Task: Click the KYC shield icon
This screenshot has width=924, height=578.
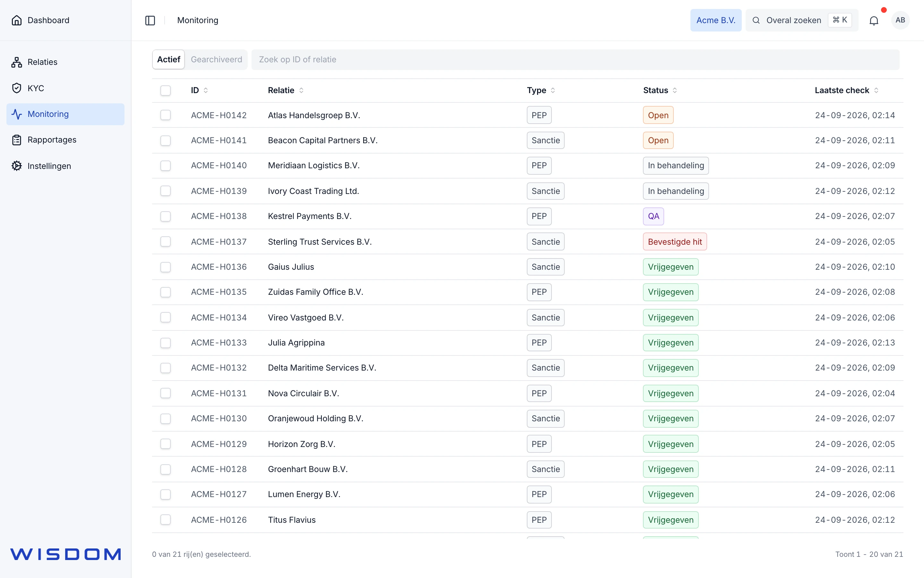Action: pyautogui.click(x=16, y=88)
